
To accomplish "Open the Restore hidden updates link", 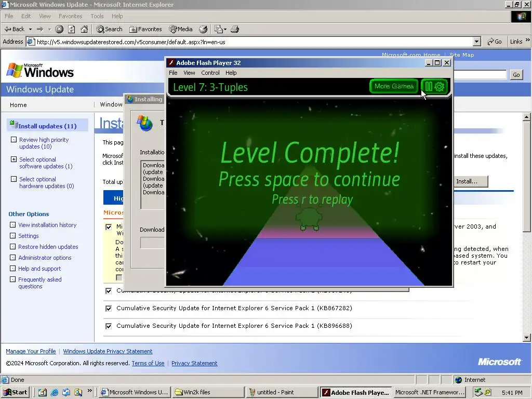I will pos(48,247).
